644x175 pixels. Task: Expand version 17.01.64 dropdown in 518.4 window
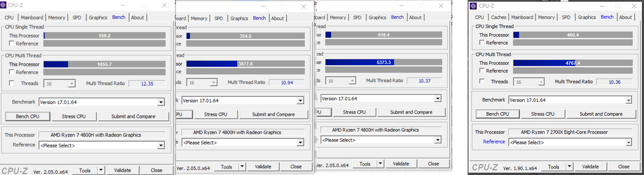tap(438, 99)
